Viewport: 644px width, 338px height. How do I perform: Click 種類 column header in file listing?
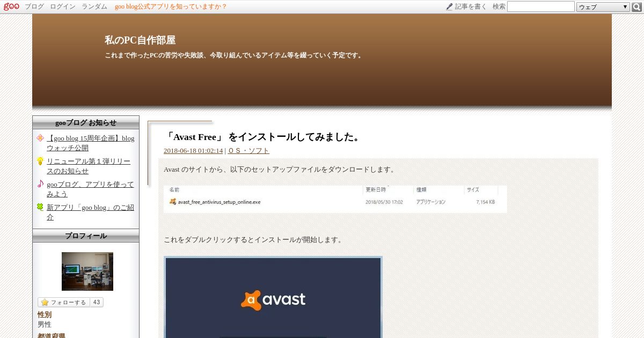tap(421, 189)
